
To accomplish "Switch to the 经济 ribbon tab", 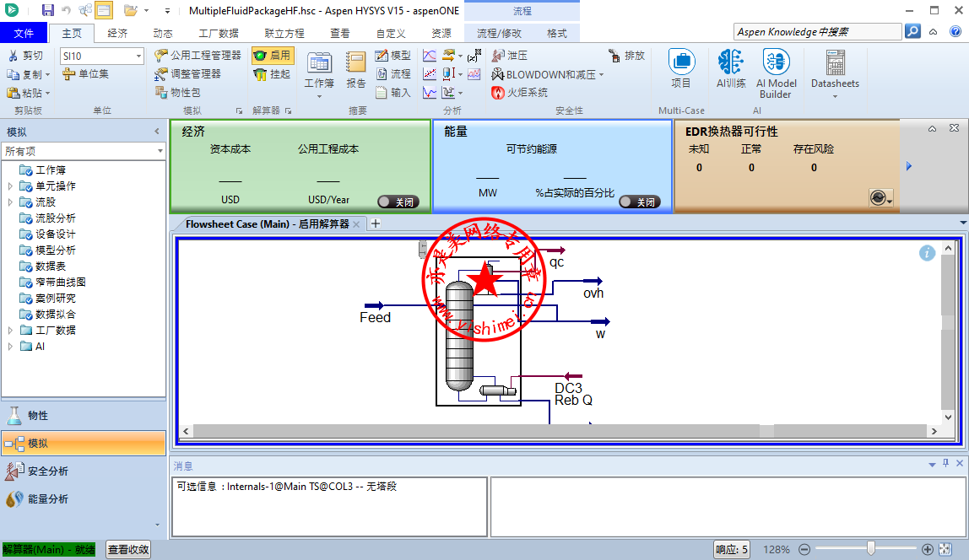I will pos(117,34).
